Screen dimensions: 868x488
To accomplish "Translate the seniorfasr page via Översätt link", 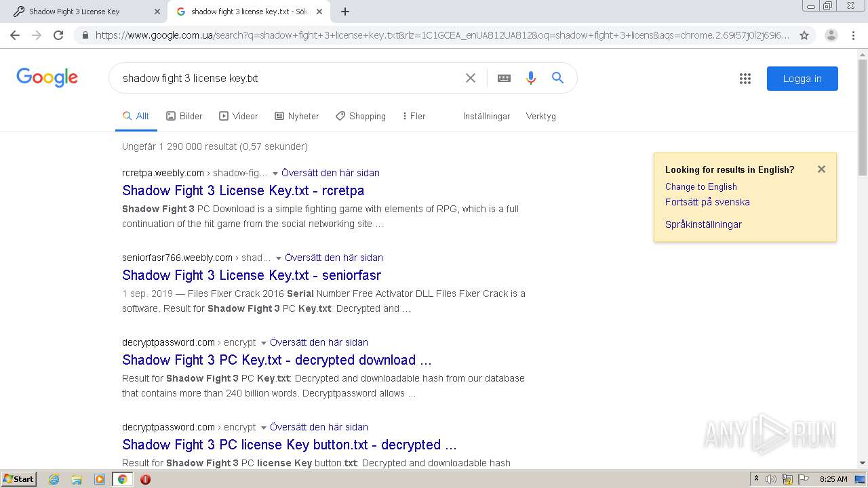I will click(334, 258).
